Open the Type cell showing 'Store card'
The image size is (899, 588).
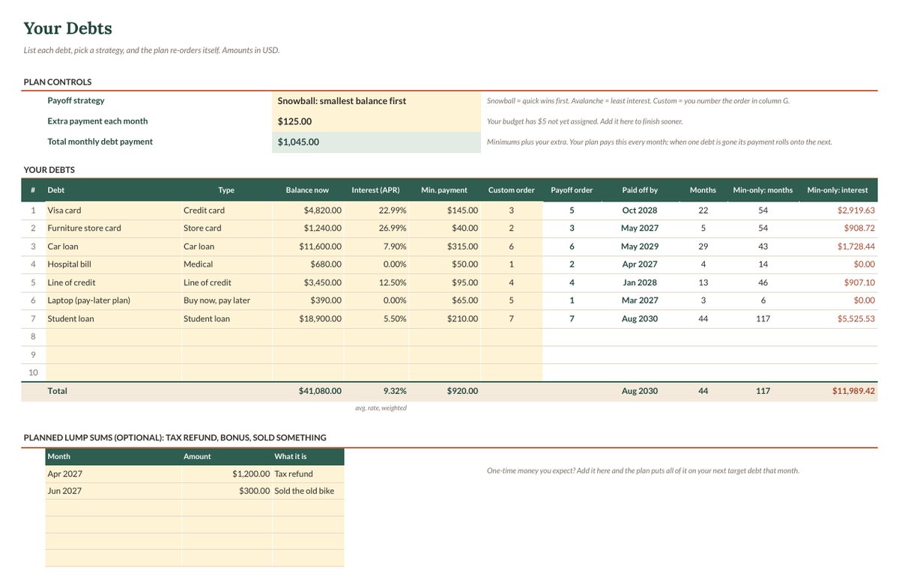coord(226,228)
